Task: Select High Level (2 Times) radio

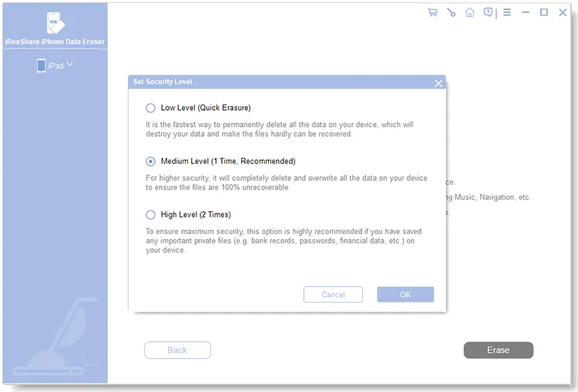Action: (x=150, y=215)
